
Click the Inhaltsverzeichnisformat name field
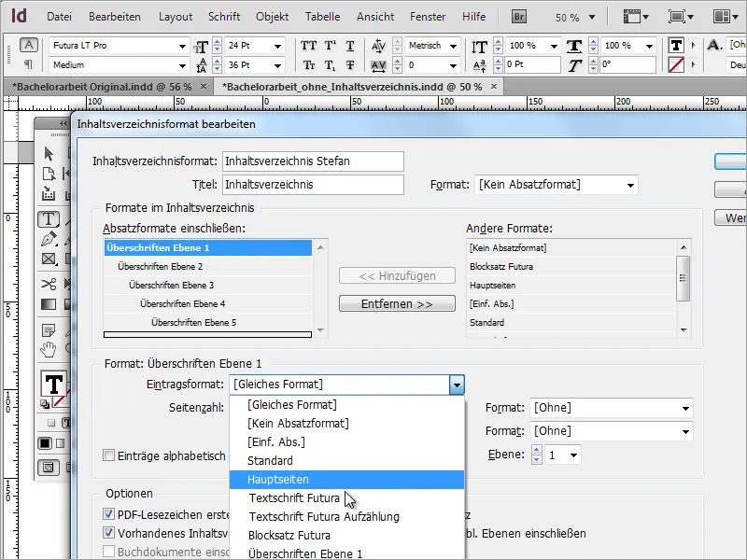[x=313, y=161]
